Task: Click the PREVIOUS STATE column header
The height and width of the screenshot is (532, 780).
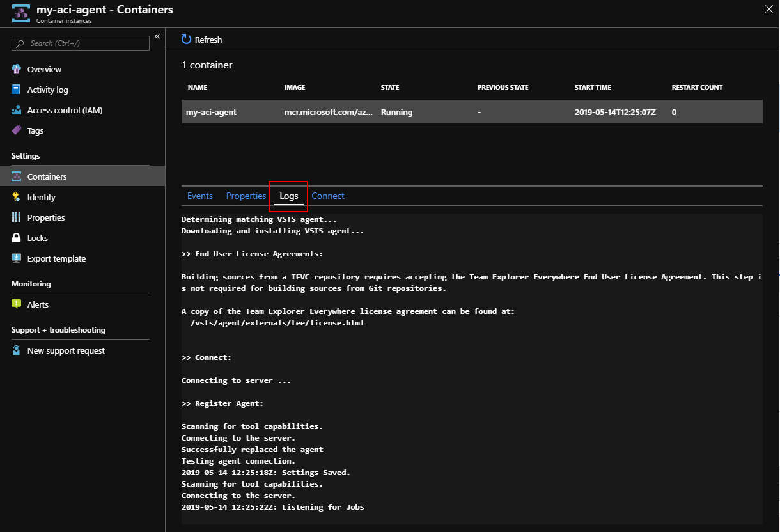Action: tap(503, 87)
